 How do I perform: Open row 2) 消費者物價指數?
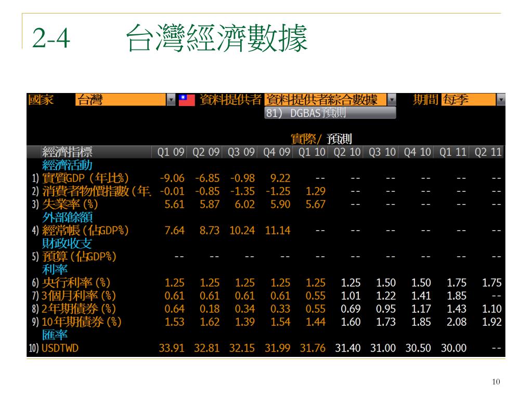pyautogui.click(x=92, y=191)
